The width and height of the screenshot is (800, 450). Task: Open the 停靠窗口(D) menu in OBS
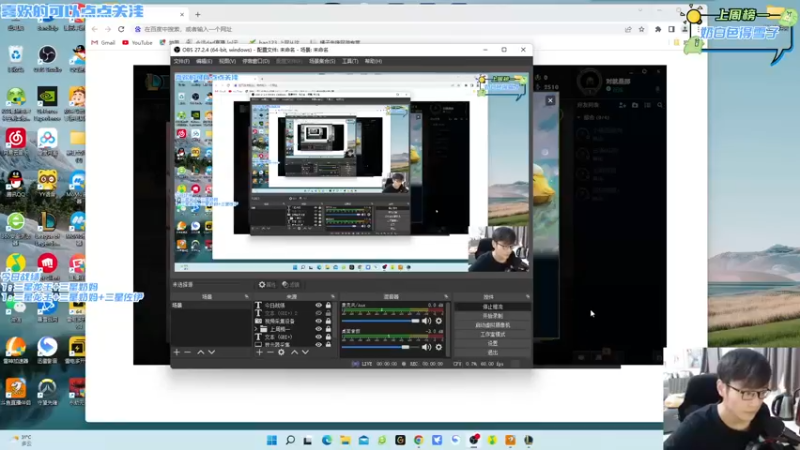tap(256, 61)
